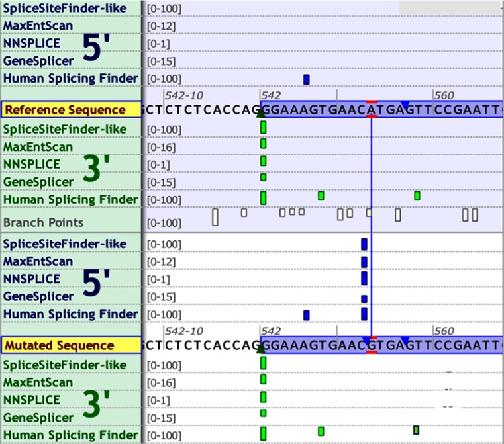Viewport: 504px width, 444px height.
Task: Select blue SpliceSiteFinder-like 5' bar above mutated sequence
Action: click(364, 244)
